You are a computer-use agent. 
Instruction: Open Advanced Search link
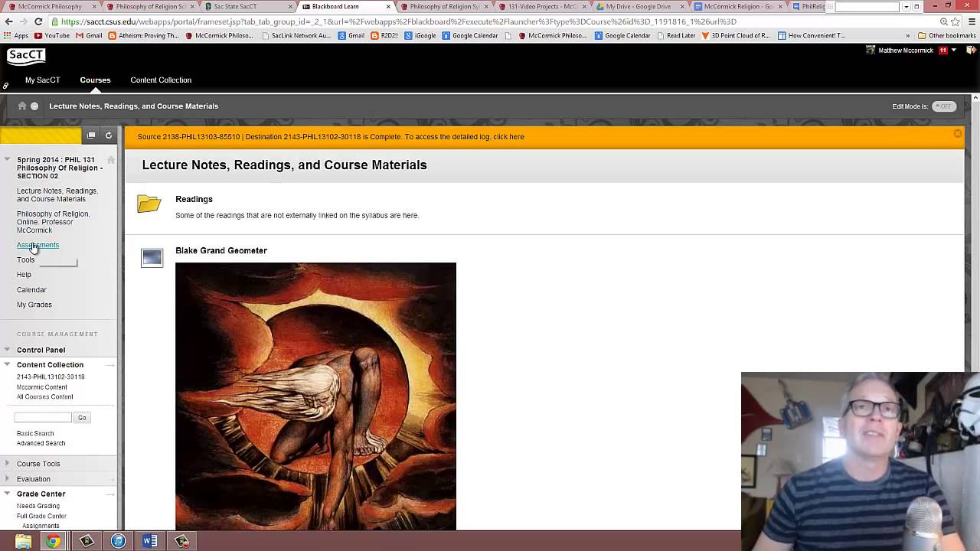tap(41, 444)
